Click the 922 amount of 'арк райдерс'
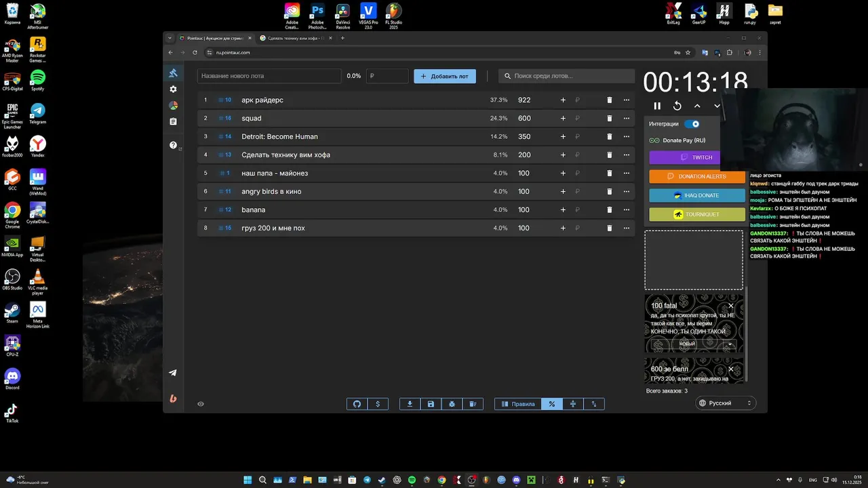868x488 pixels. [x=524, y=100]
